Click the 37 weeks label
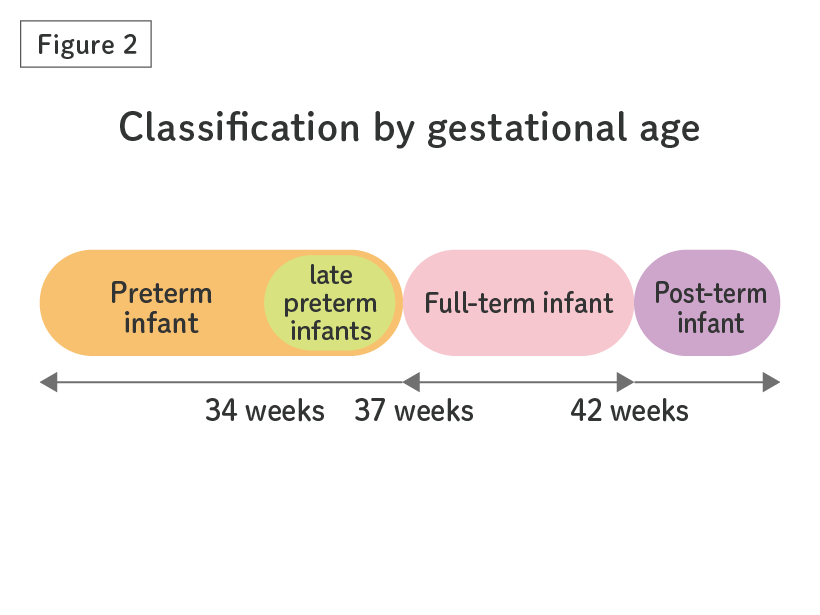820x615 pixels. 414,411
